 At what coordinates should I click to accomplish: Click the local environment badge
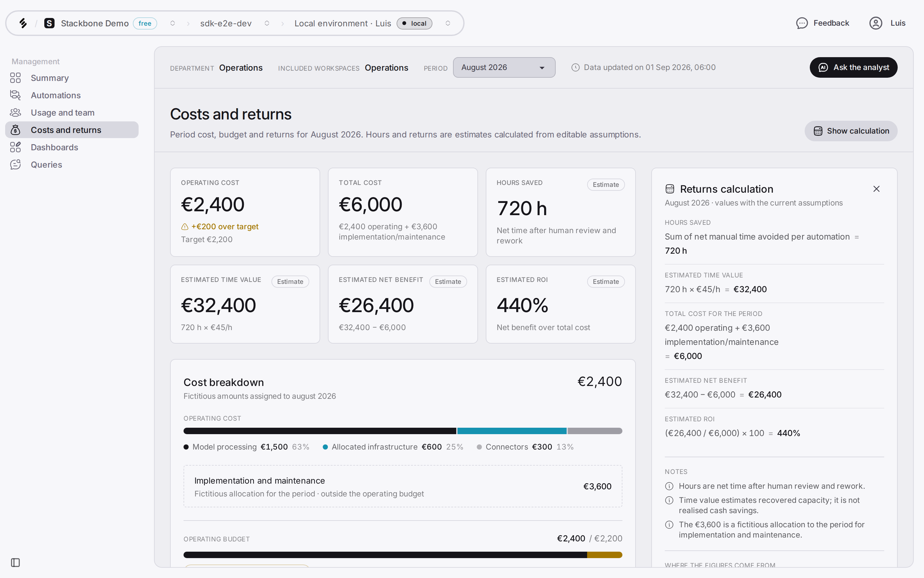(x=414, y=23)
